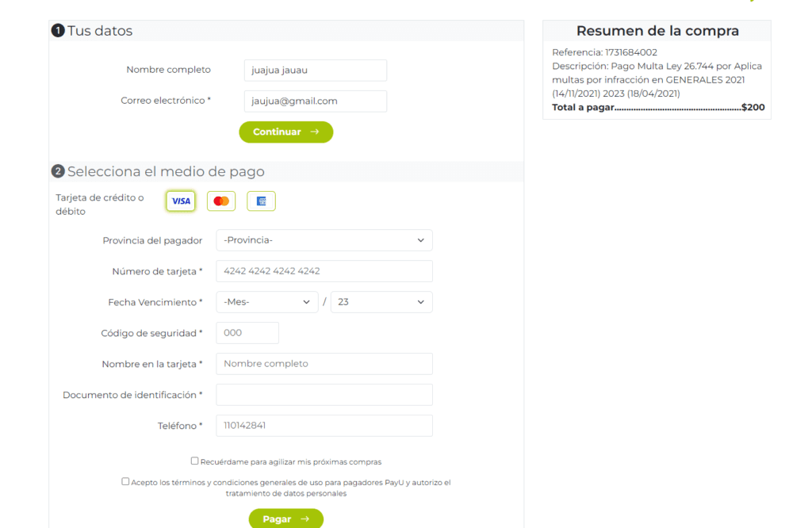Select the Visa card icon
Viewport: 812px width, 528px height.
click(x=181, y=201)
